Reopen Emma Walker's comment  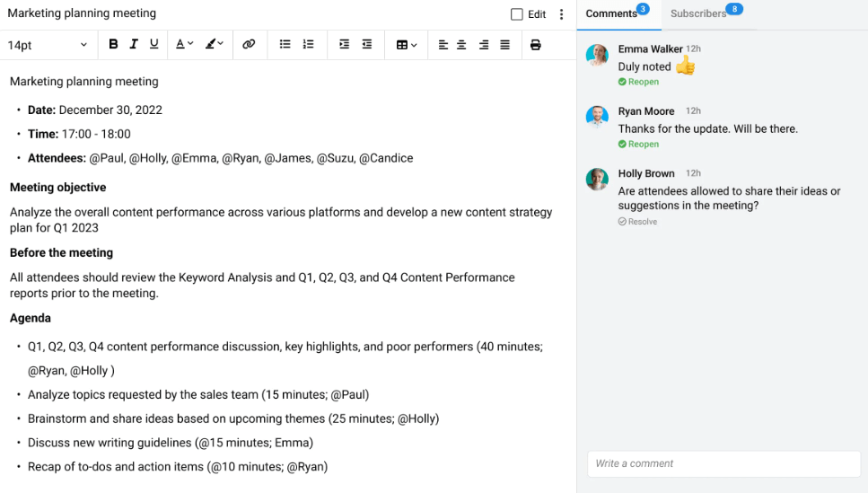click(638, 82)
